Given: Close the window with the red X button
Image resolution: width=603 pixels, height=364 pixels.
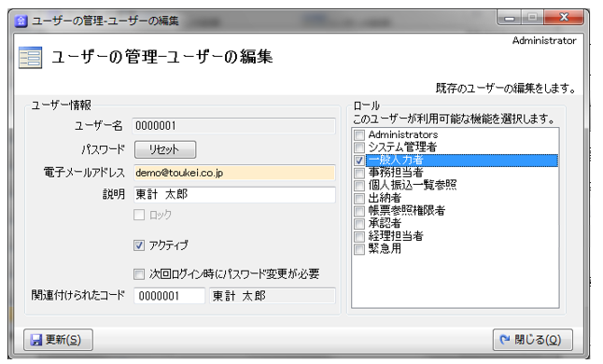Looking at the screenshot, I should (564, 18).
